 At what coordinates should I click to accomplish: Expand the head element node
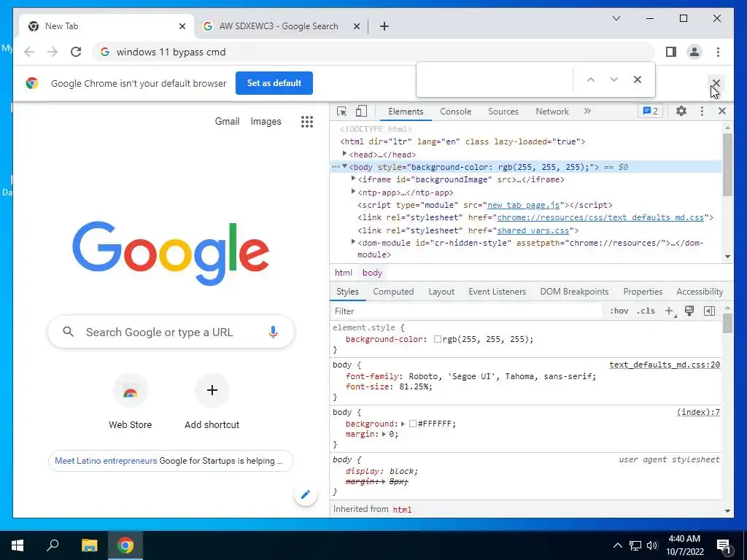pyautogui.click(x=344, y=154)
